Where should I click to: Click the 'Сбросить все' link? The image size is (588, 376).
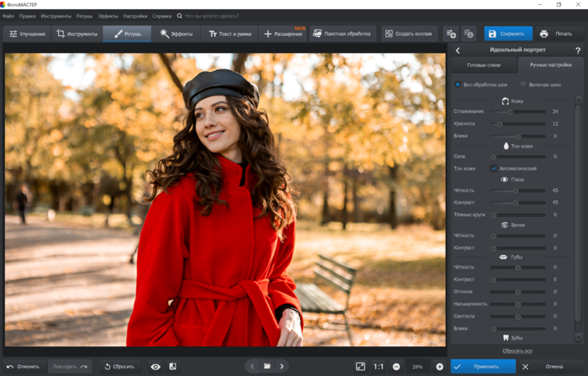point(517,351)
